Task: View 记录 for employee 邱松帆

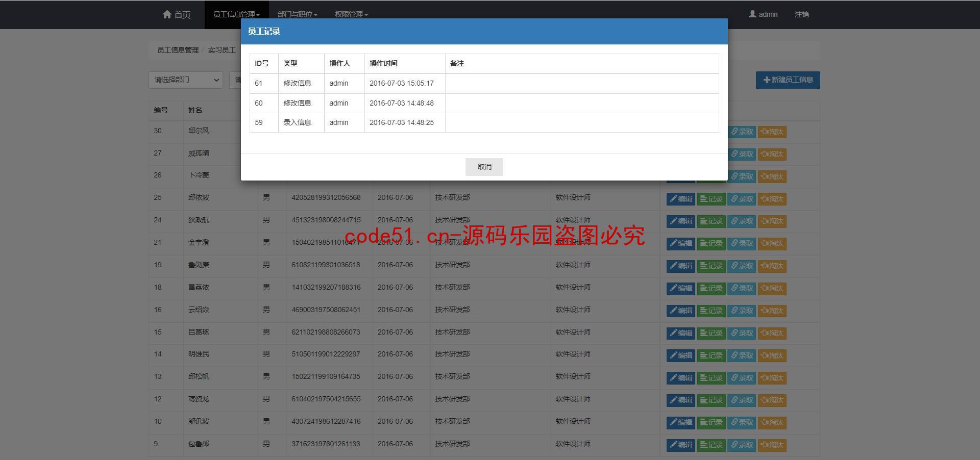Action: click(711, 378)
